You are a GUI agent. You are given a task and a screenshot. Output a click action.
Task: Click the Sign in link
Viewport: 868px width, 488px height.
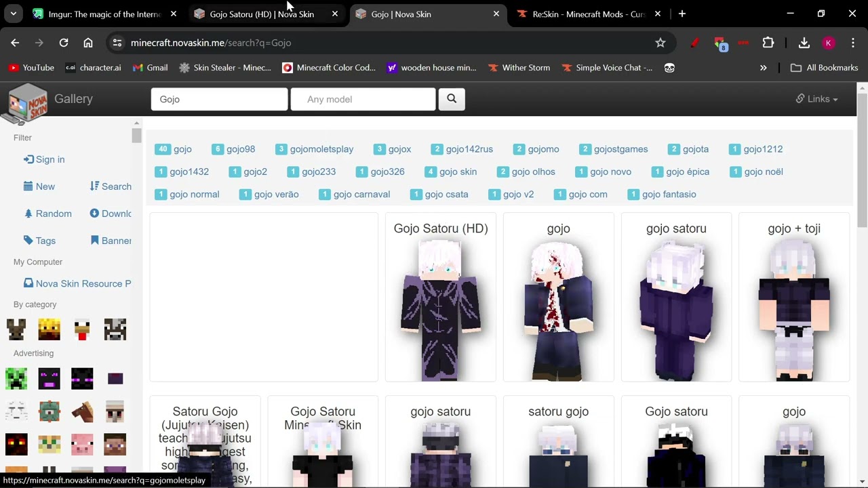coord(44,159)
